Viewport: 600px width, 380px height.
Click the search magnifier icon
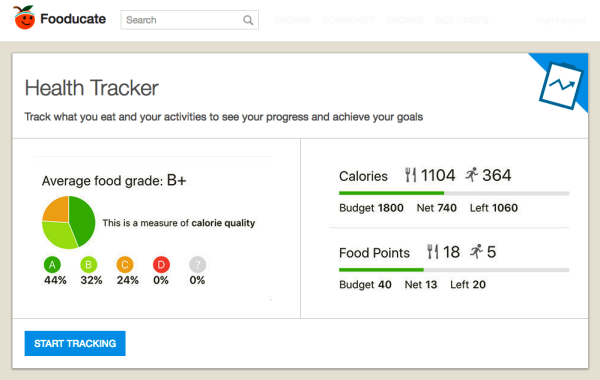click(x=248, y=20)
